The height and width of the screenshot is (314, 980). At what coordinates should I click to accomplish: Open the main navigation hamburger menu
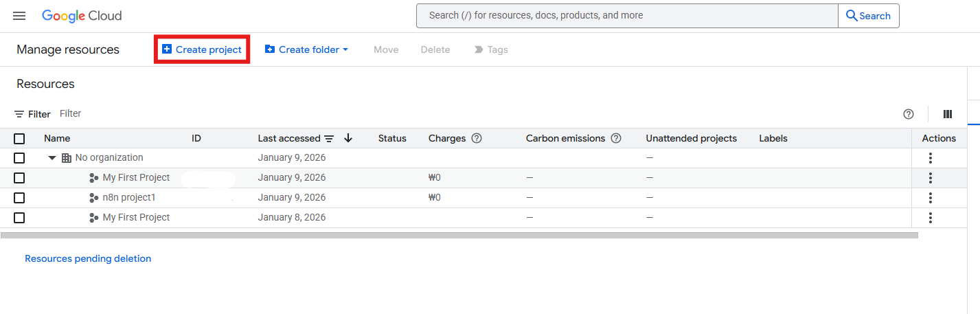point(19,16)
